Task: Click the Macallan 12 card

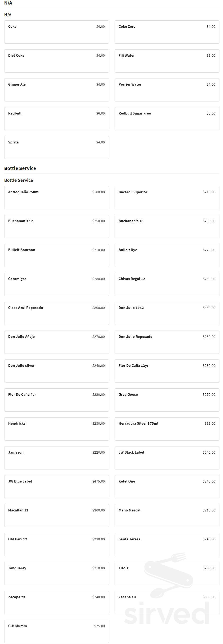Action: pyautogui.click(x=56, y=516)
